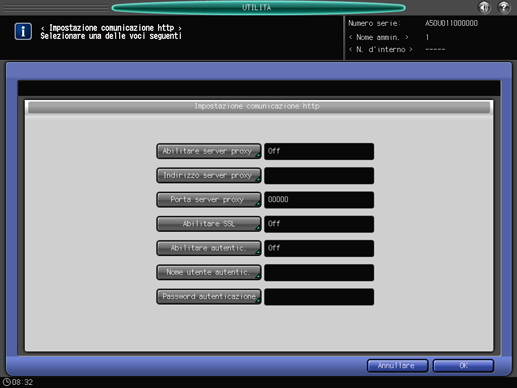517x388 pixels.
Task: Click the blue information icon
Action: coord(23,31)
